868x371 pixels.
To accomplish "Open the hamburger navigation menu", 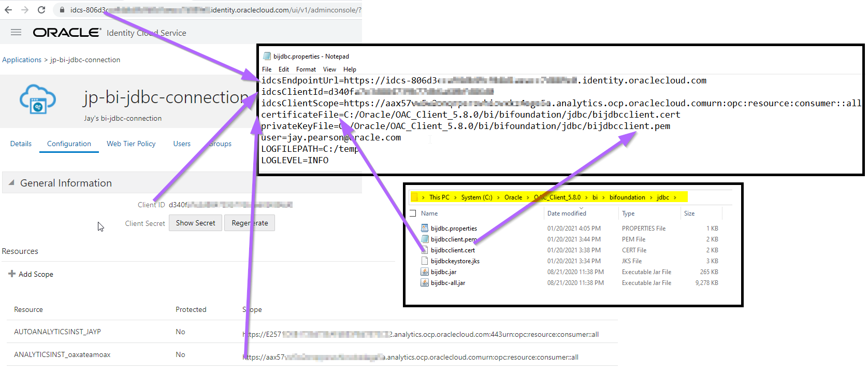I will click(x=16, y=32).
